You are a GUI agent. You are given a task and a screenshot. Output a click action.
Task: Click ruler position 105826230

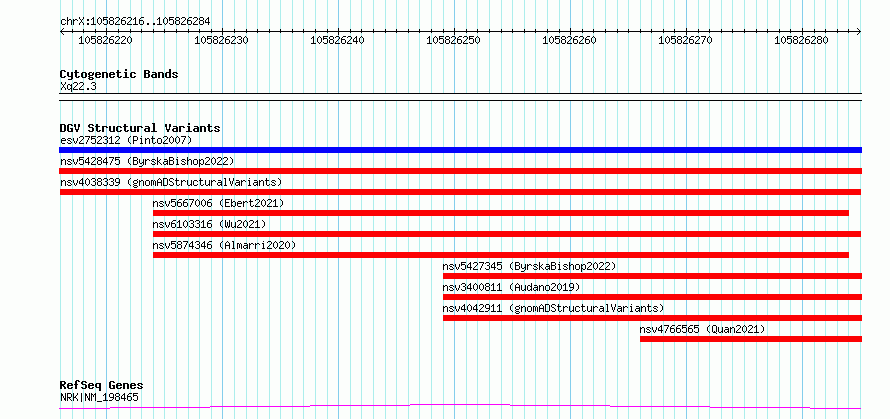click(x=222, y=40)
